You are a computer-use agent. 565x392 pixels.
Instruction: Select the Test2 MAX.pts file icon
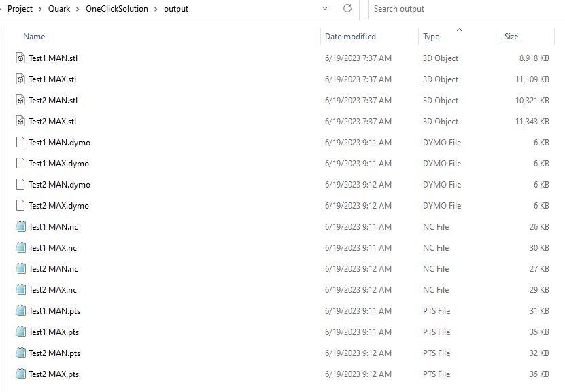(x=20, y=374)
